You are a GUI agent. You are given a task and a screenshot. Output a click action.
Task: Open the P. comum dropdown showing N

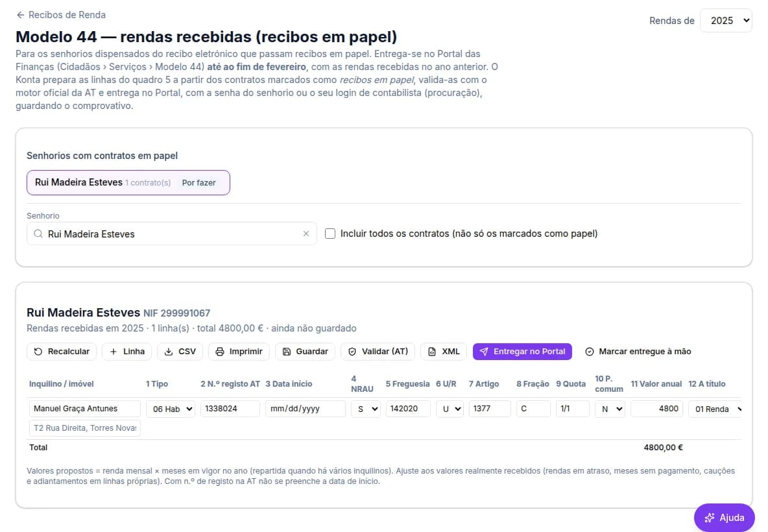(x=610, y=409)
